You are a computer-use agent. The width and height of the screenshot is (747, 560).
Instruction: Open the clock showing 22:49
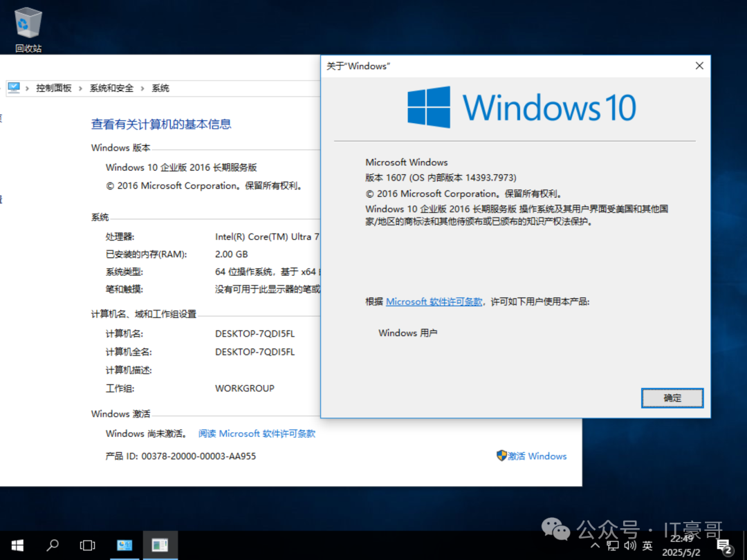click(x=681, y=539)
